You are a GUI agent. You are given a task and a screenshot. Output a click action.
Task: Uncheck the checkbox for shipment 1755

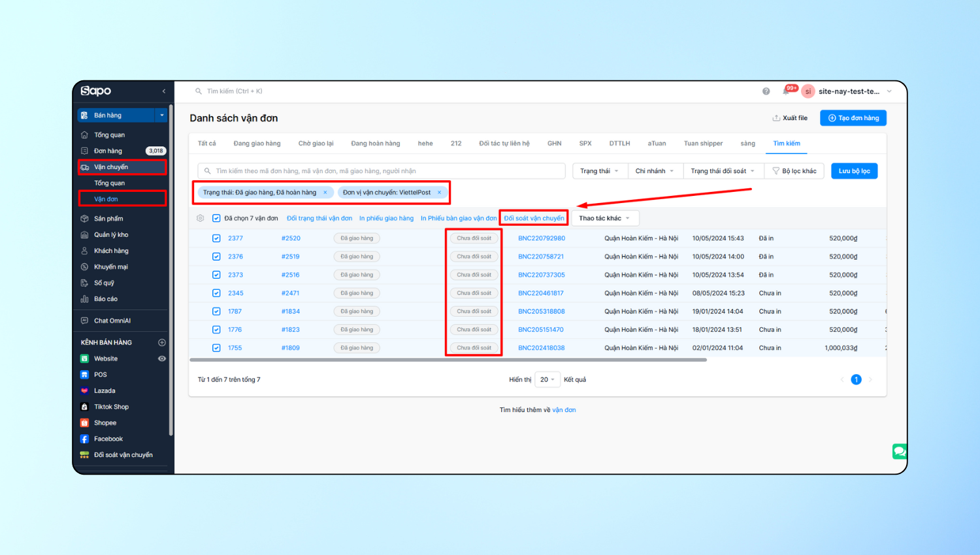pos(216,348)
